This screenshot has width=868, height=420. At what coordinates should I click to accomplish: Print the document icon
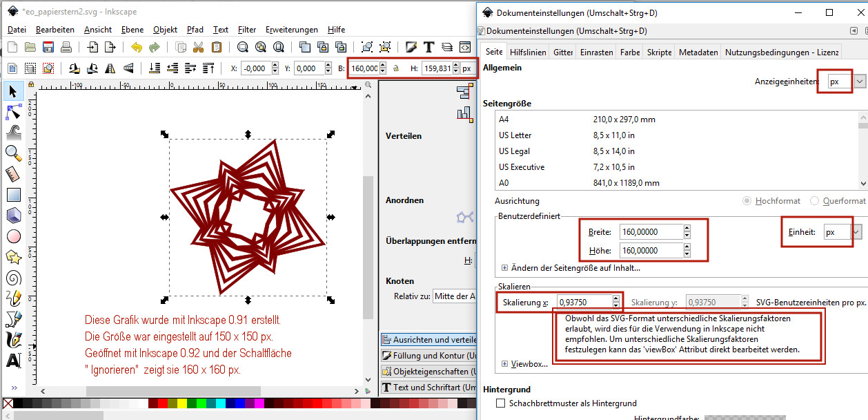[66, 47]
